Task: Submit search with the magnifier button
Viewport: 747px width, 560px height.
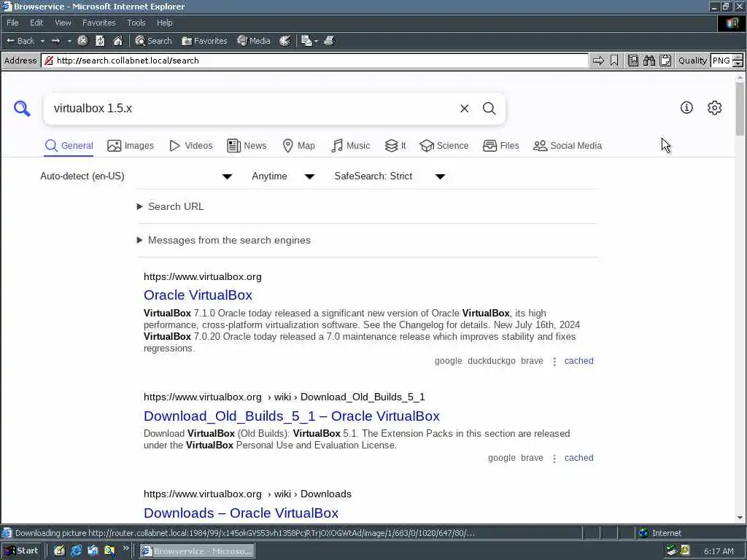Action: pyautogui.click(x=489, y=109)
